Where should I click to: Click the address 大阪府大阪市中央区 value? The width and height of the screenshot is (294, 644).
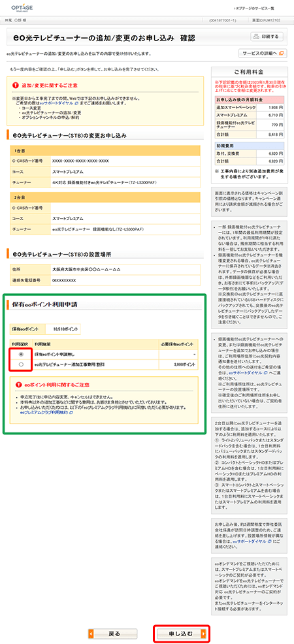pyautogui.click(x=86, y=270)
